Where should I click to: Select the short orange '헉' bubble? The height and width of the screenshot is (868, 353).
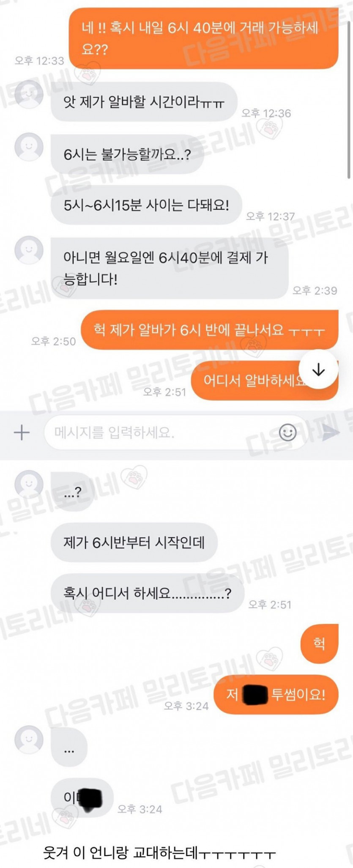[320, 643]
